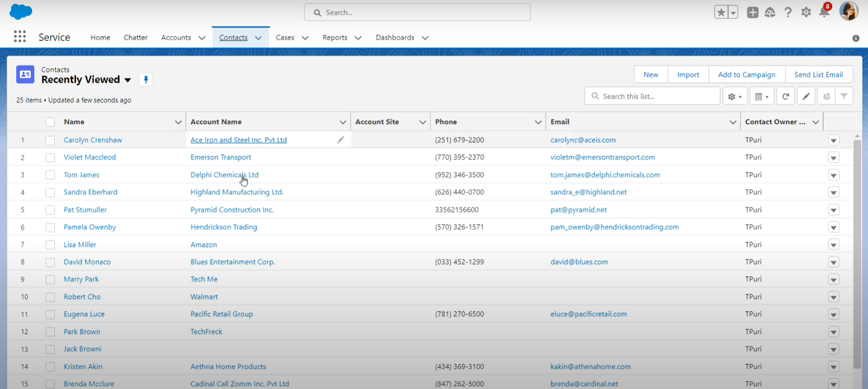This screenshot has height=389, width=868.
Task: Go to the Chatter tab
Action: click(x=136, y=37)
